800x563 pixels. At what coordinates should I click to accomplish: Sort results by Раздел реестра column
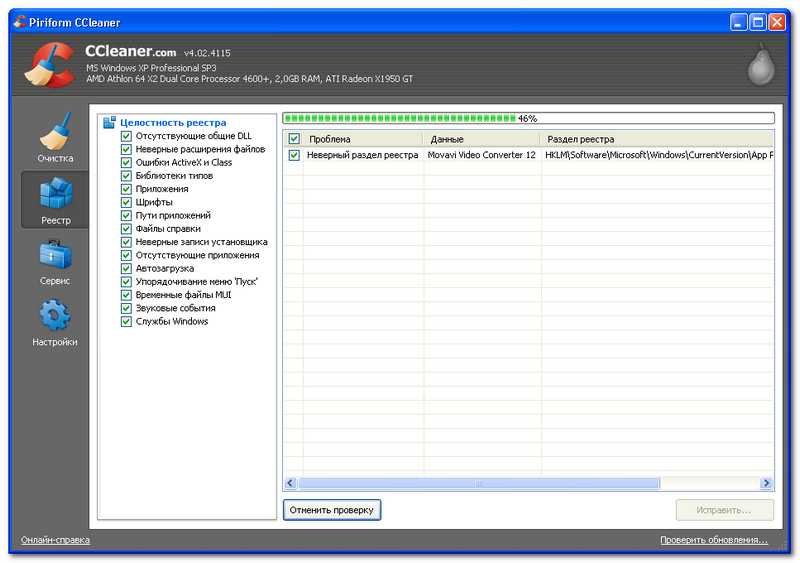click(657, 139)
